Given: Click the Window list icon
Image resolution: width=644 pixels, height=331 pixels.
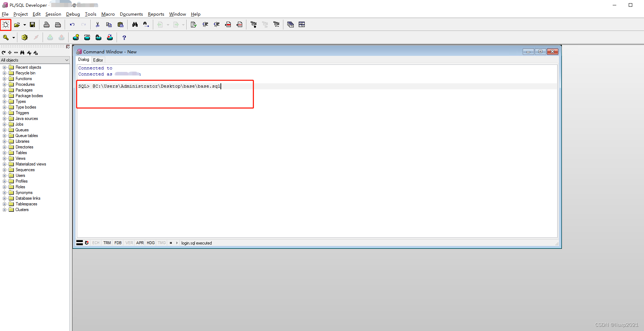Looking at the screenshot, I should click(x=291, y=25).
